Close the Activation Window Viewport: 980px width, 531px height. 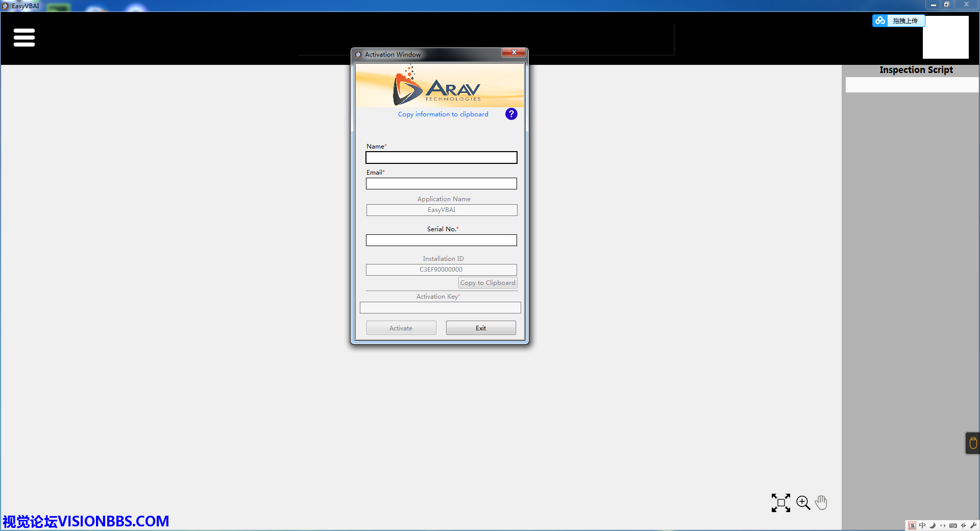point(514,52)
